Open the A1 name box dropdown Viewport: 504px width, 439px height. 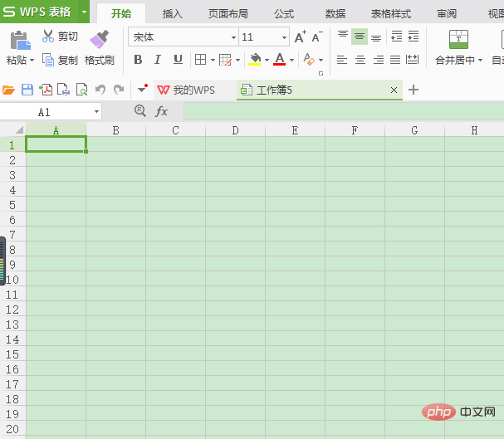point(96,112)
